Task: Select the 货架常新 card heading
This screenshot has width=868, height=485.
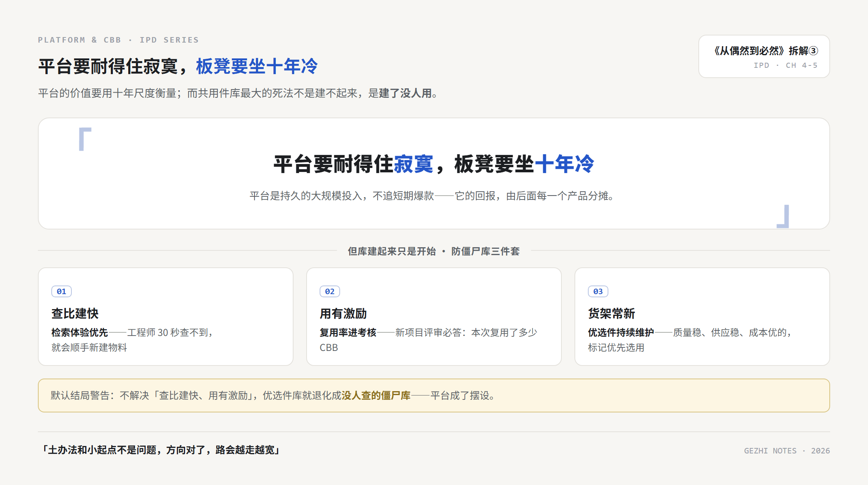Action: 612,313
